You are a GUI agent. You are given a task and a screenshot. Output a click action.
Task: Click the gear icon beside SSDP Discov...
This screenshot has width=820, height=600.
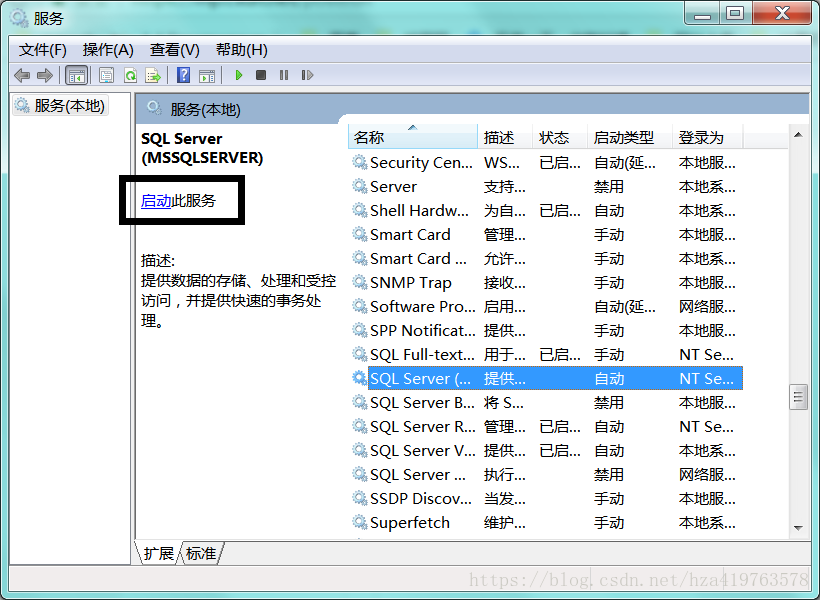(x=359, y=498)
